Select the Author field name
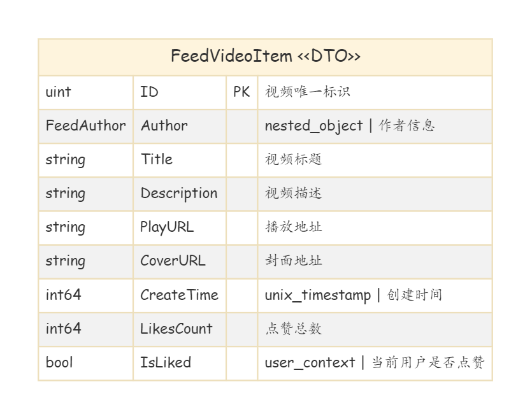Image resolution: width=532 pixels, height=412 pixels. point(164,126)
